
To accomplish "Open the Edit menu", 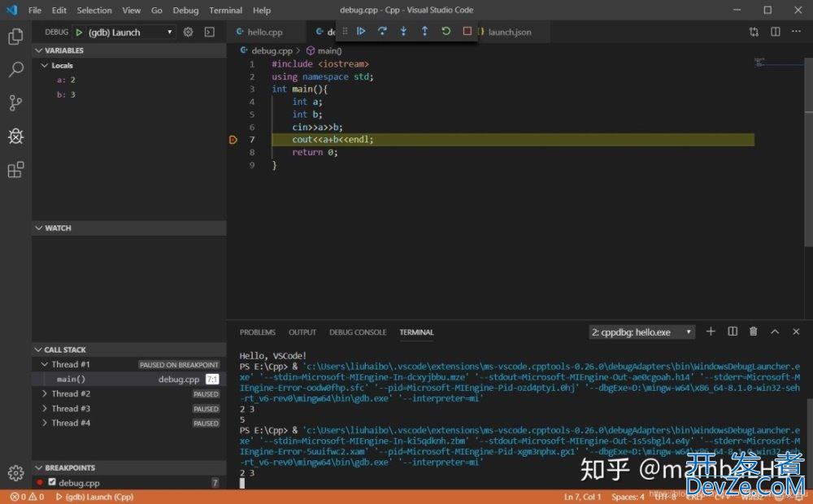I will click(x=59, y=10).
